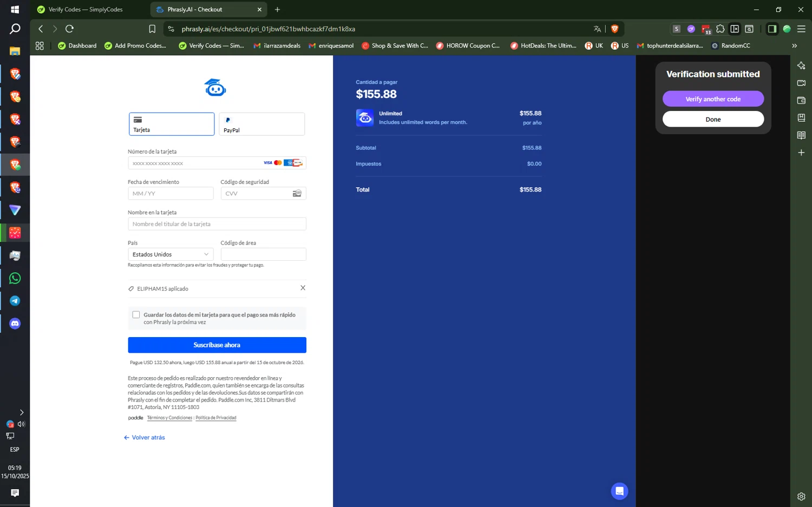Open HotDeals: The Ultim... bookmark
Screen dimensions: 812x507
(543, 46)
